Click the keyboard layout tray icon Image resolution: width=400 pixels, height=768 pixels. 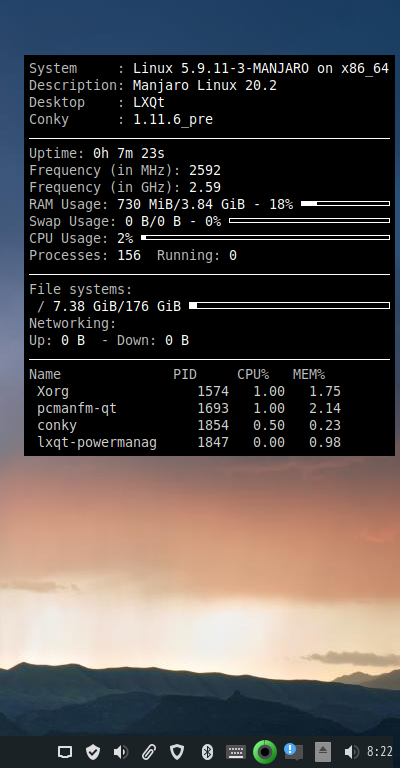point(235,752)
